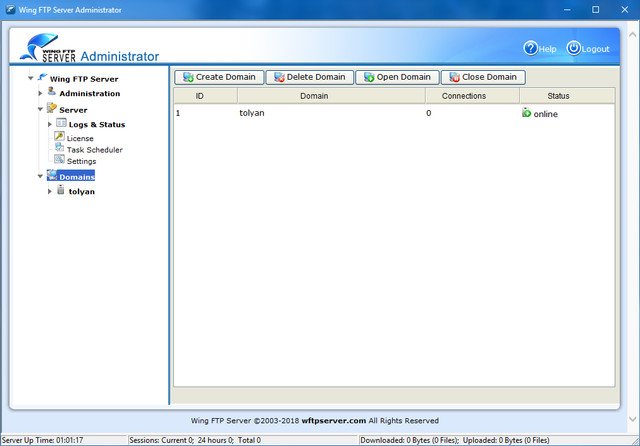Click the Task Scheduler icon
The image size is (640, 446).
point(59,149)
